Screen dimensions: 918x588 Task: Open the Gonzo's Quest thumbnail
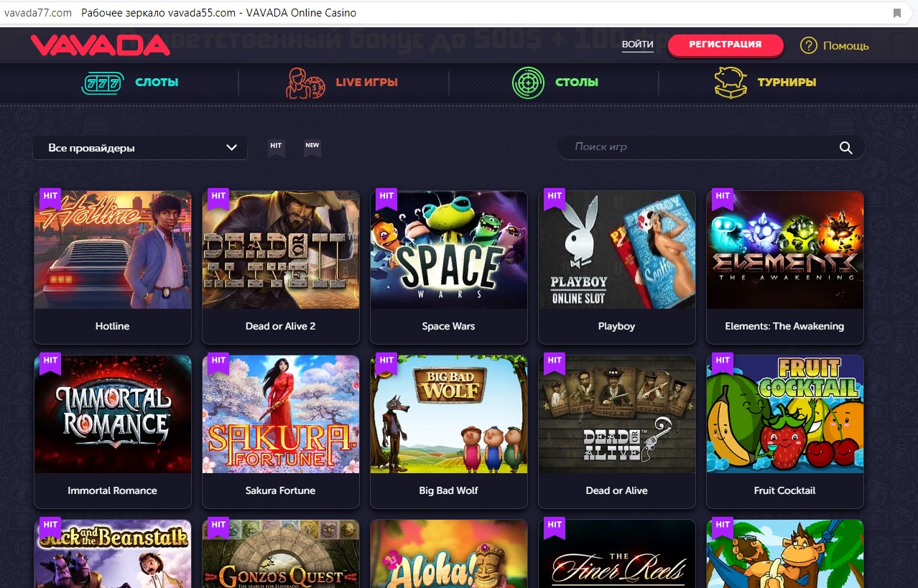click(x=281, y=554)
